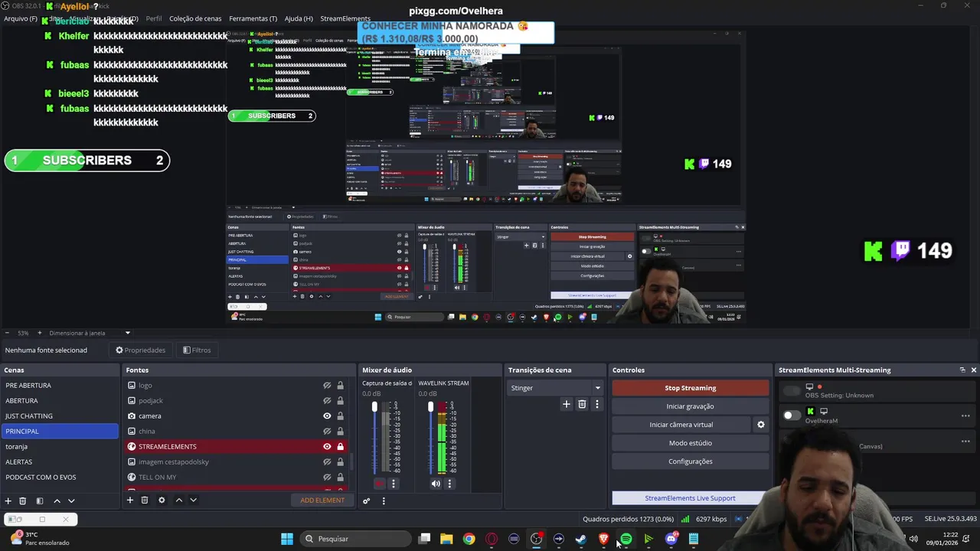Add a scene transition with plus

pos(567,404)
